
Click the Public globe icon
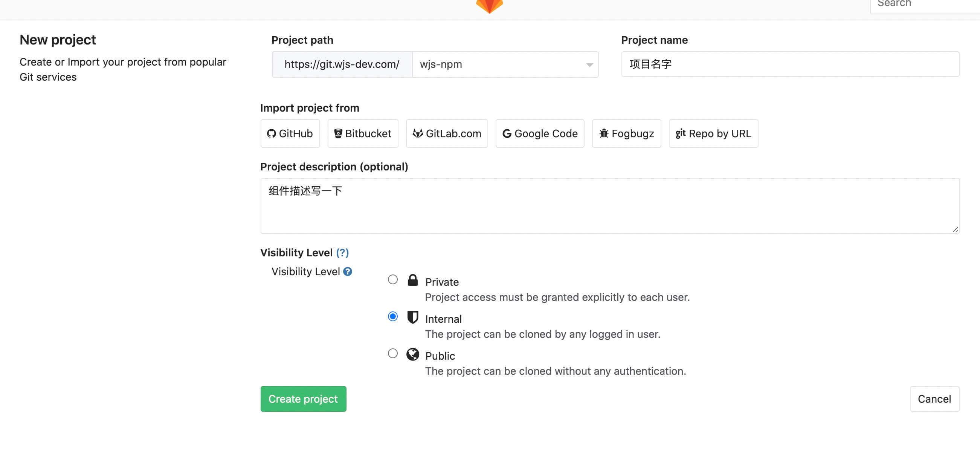[x=413, y=354]
